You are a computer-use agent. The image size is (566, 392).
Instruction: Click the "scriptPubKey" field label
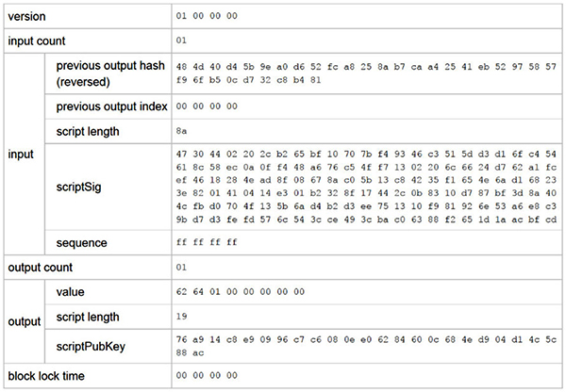91,346
